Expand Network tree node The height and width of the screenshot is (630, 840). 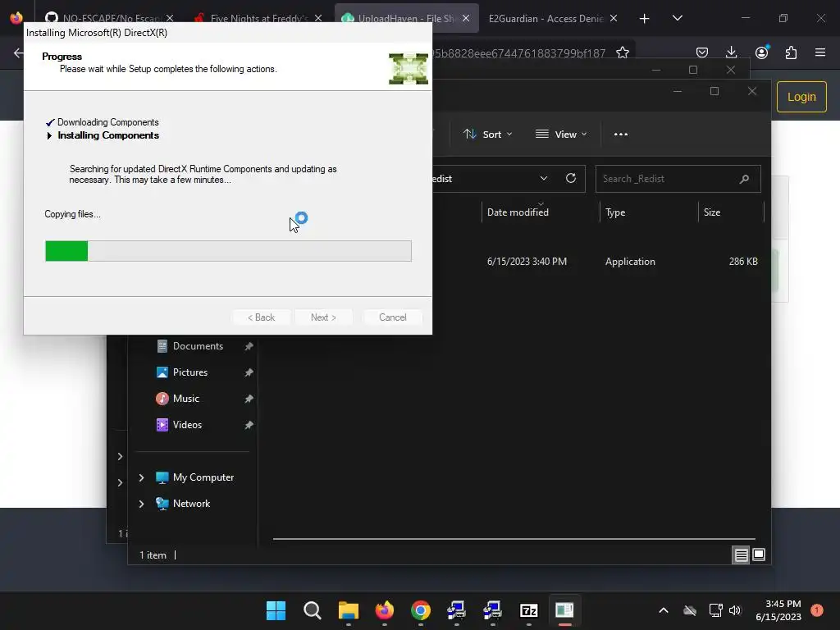pyautogui.click(x=141, y=504)
